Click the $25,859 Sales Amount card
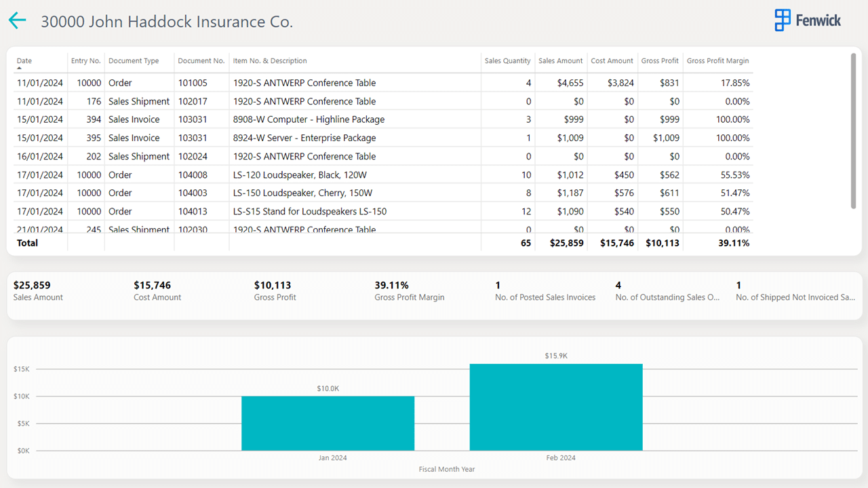The height and width of the screenshot is (488, 868). tap(38, 290)
